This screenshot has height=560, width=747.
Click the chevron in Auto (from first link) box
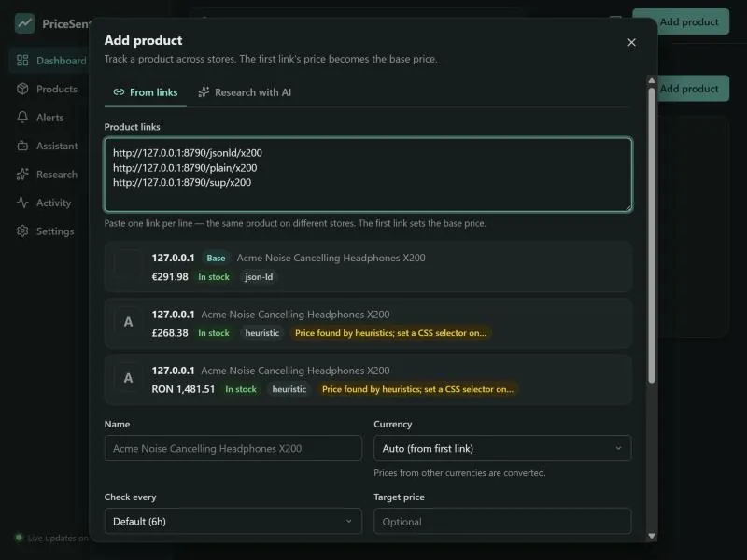tap(618, 448)
